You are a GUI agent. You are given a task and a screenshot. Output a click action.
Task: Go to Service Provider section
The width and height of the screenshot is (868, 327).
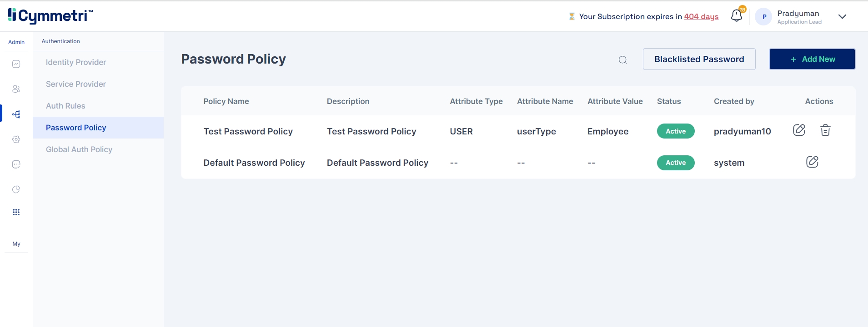tap(76, 84)
